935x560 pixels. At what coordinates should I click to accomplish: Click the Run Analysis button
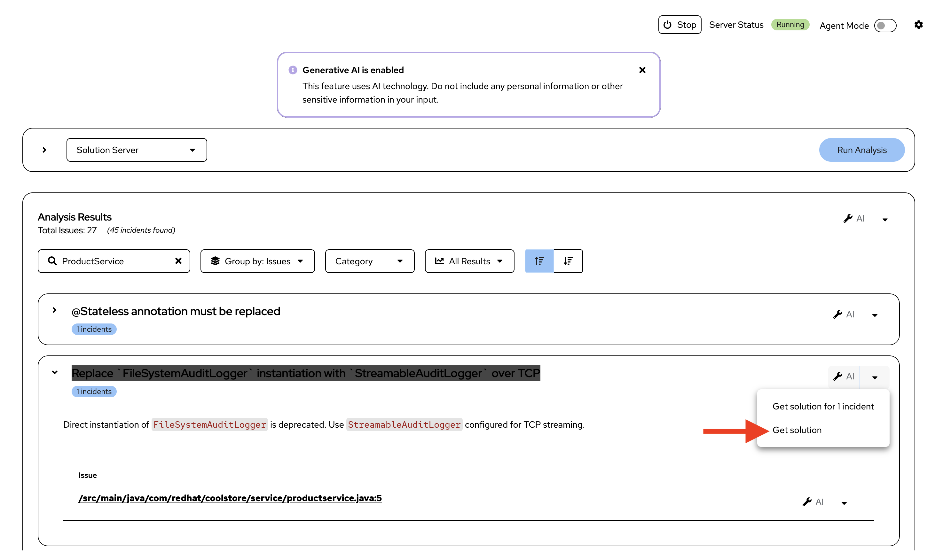(861, 150)
